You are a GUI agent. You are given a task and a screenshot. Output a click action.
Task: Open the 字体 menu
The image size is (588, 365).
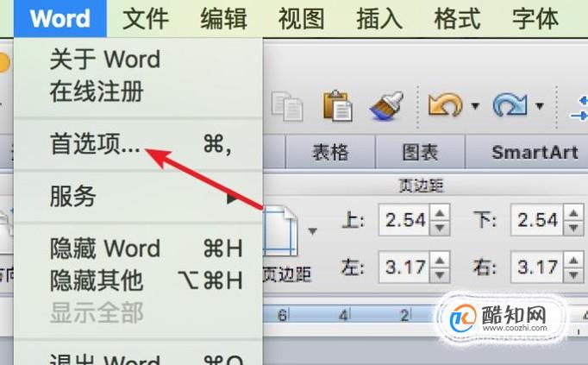[x=535, y=19]
